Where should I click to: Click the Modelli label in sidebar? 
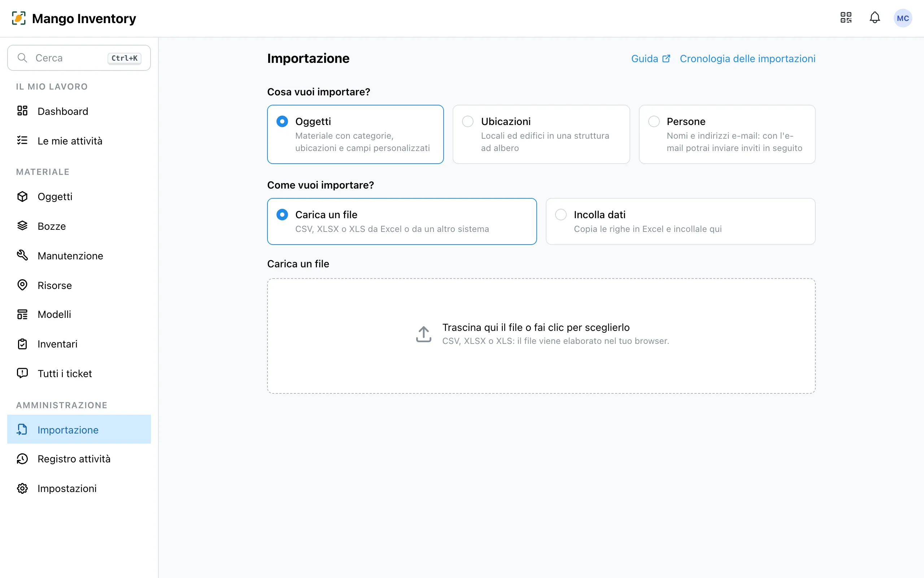coord(54,314)
